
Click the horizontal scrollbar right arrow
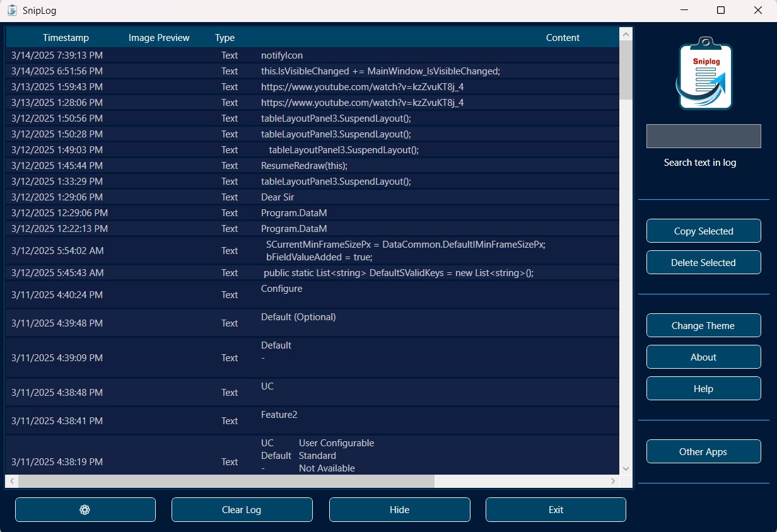pyautogui.click(x=613, y=481)
